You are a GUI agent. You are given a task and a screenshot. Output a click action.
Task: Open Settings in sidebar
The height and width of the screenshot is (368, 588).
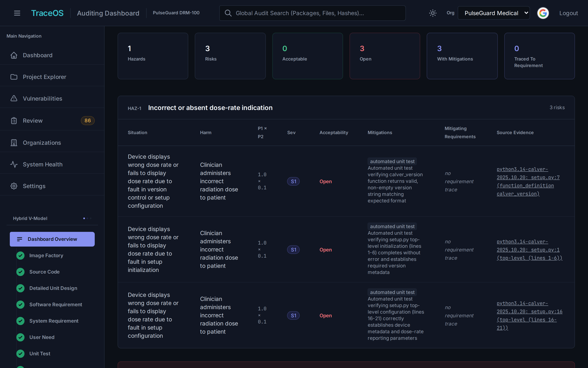point(52,186)
